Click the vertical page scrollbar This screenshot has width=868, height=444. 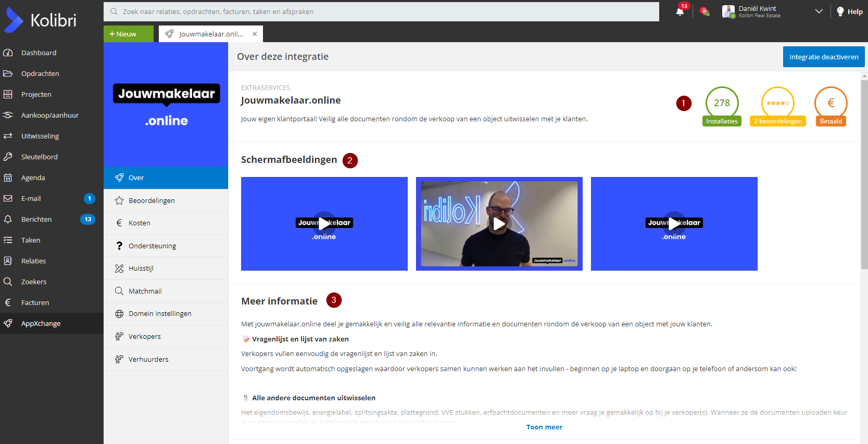(864, 174)
